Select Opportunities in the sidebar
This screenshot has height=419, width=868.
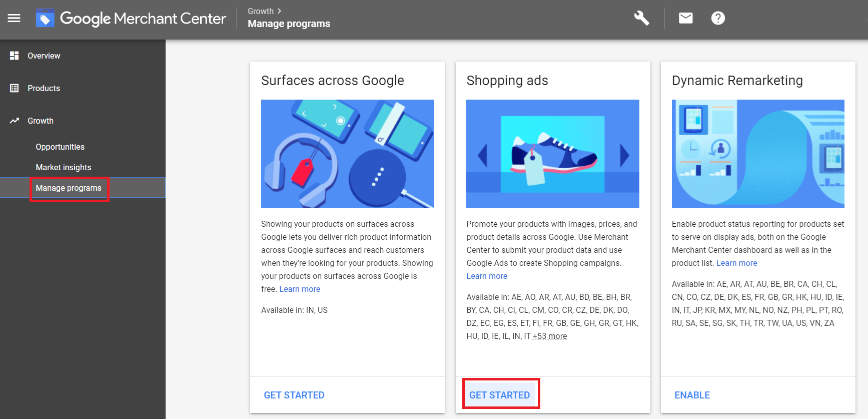click(60, 147)
